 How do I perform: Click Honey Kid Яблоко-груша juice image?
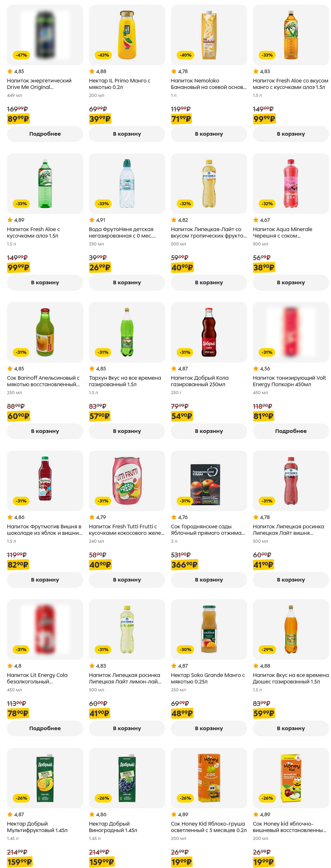(x=209, y=778)
